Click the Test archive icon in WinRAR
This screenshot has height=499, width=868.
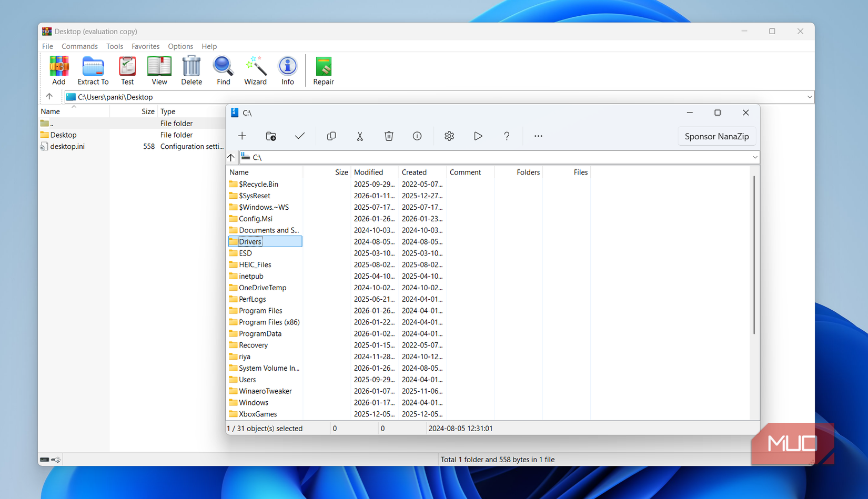tap(127, 70)
